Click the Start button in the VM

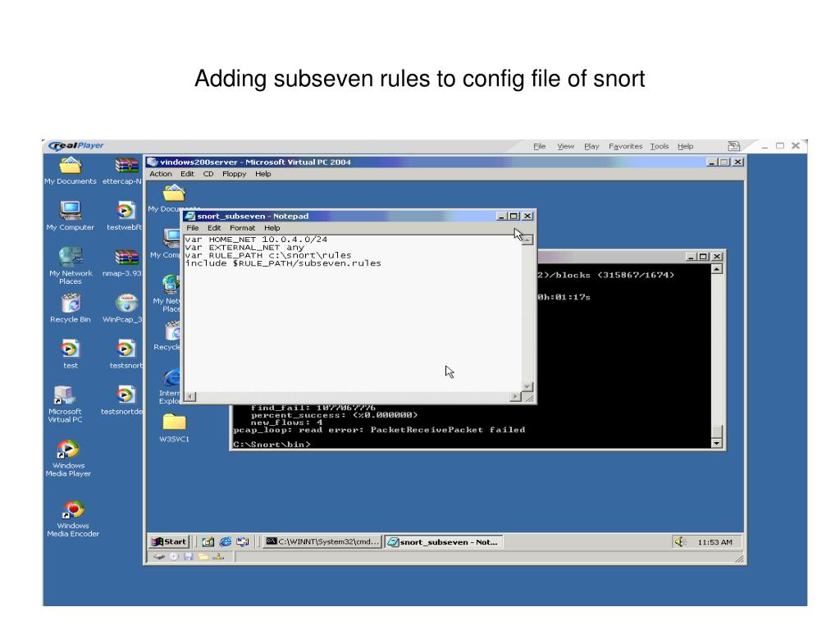pyautogui.click(x=169, y=542)
